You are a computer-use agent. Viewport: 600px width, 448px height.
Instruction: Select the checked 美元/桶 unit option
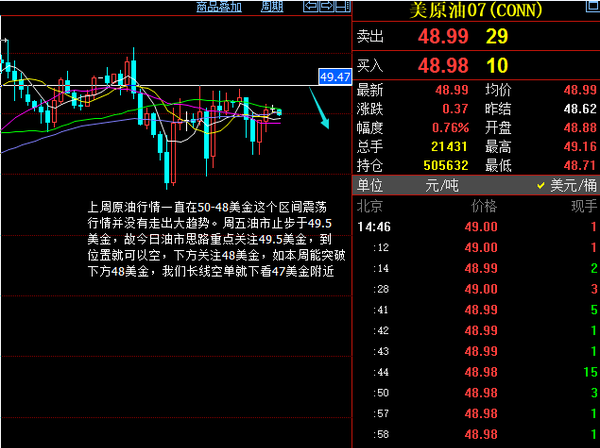567,186
